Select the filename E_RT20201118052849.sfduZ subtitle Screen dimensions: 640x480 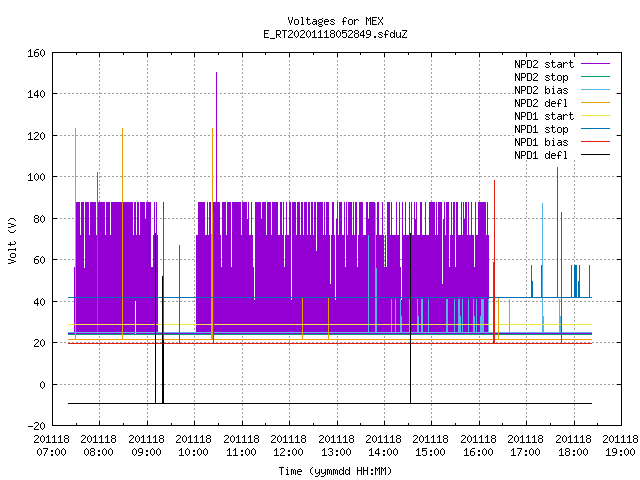[335, 34]
